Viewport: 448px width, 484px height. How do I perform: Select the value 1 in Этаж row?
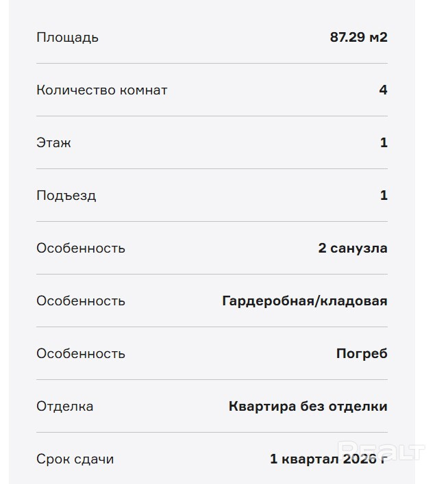[x=384, y=143]
